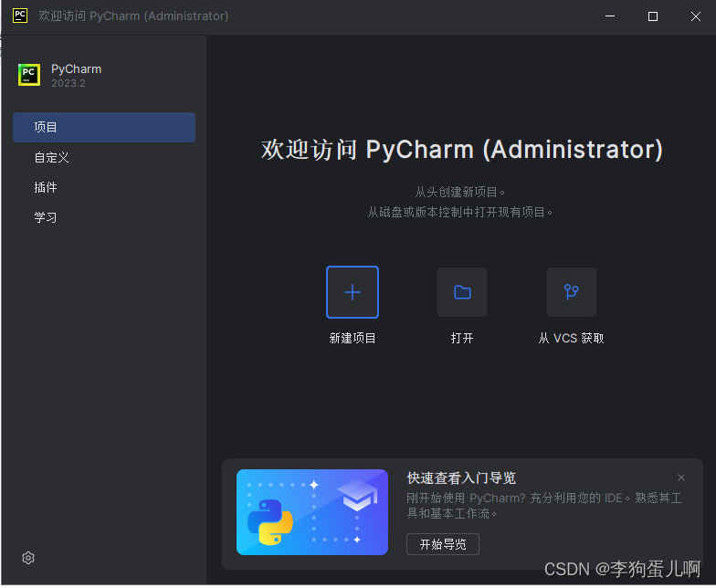
Task: Click the PyCharm 2023.2 version text
Action: (x=68, y=84)
